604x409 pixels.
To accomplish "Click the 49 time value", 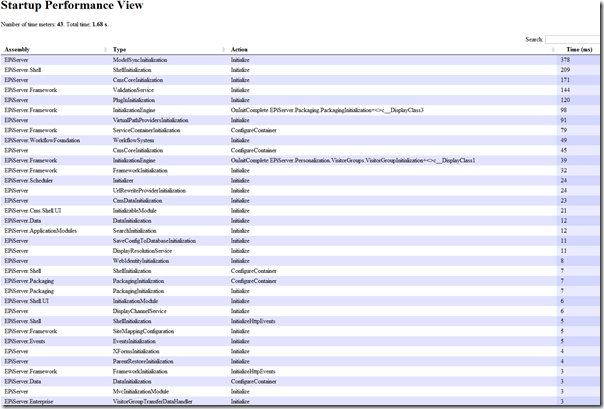I will (564, 140).
